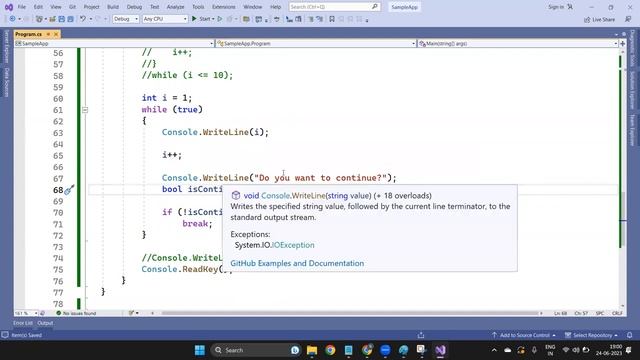Open the Build menu
Image resolution: width=640 pixels, height=360 pixels.
pos(113,7)
